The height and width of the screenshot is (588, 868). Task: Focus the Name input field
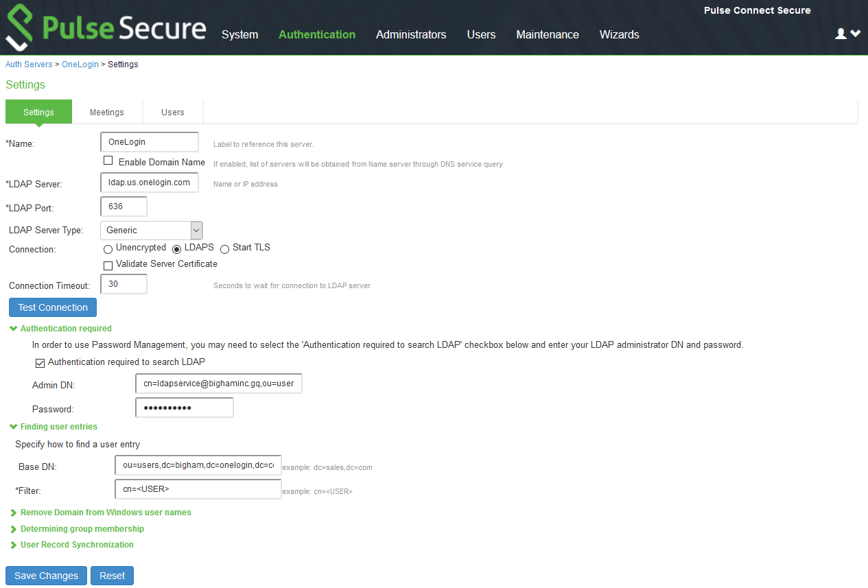(150, 142)
